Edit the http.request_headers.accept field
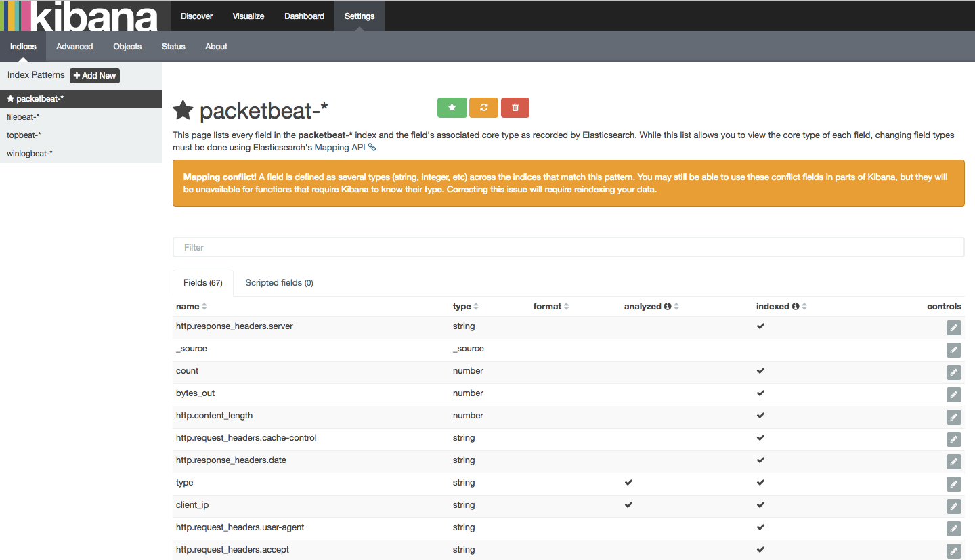The image size is (975, 560). 953,551
